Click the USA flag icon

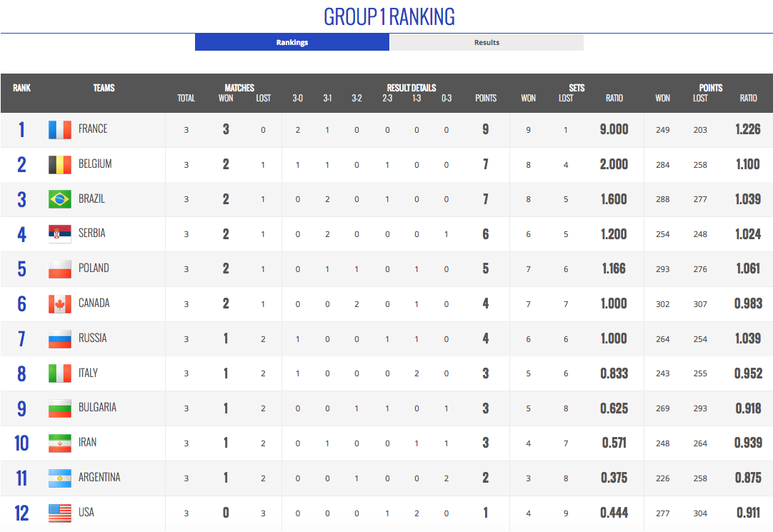click(x=60, y=513)
